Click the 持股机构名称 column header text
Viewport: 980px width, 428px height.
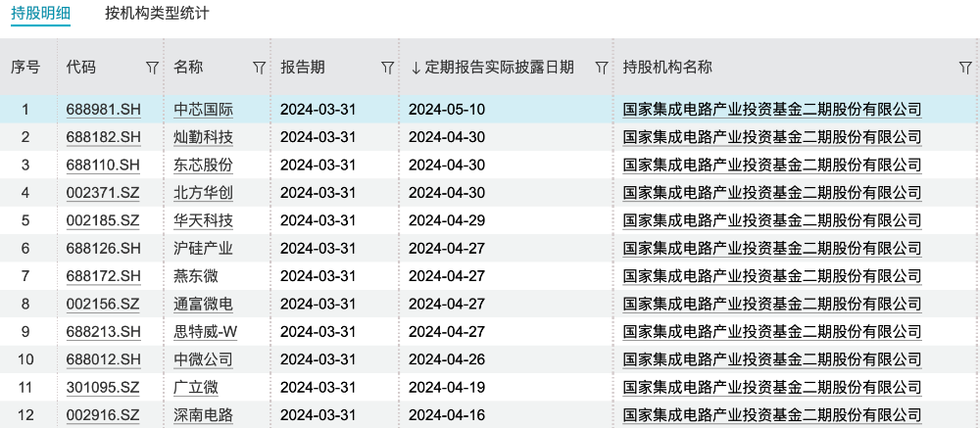pos(667,68)
